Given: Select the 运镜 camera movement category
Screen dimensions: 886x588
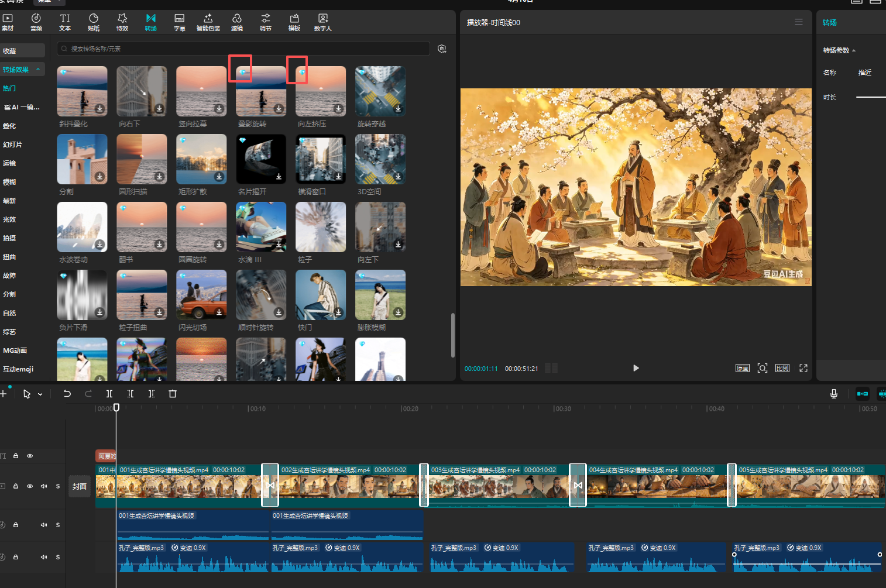Looking at the screenshot, I should point(9,163).
